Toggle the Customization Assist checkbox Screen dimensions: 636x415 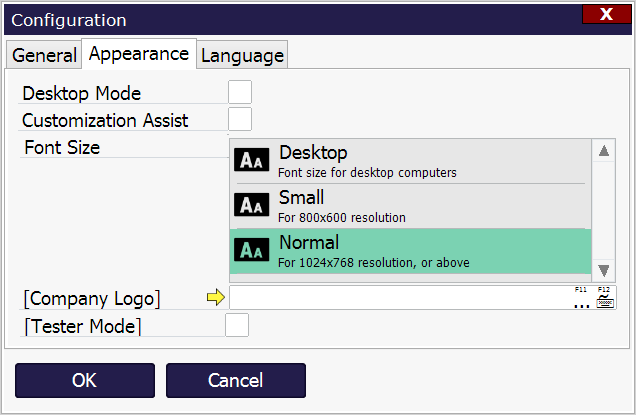tap(240, 120)
